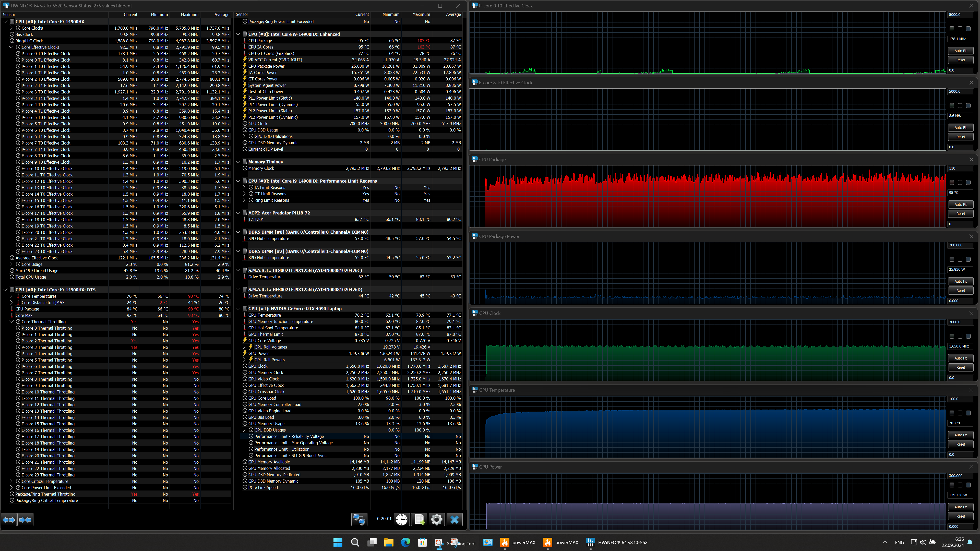Click the Maximum column header on left panel
This screenshot has height=551, width=980.
[189, 15]
